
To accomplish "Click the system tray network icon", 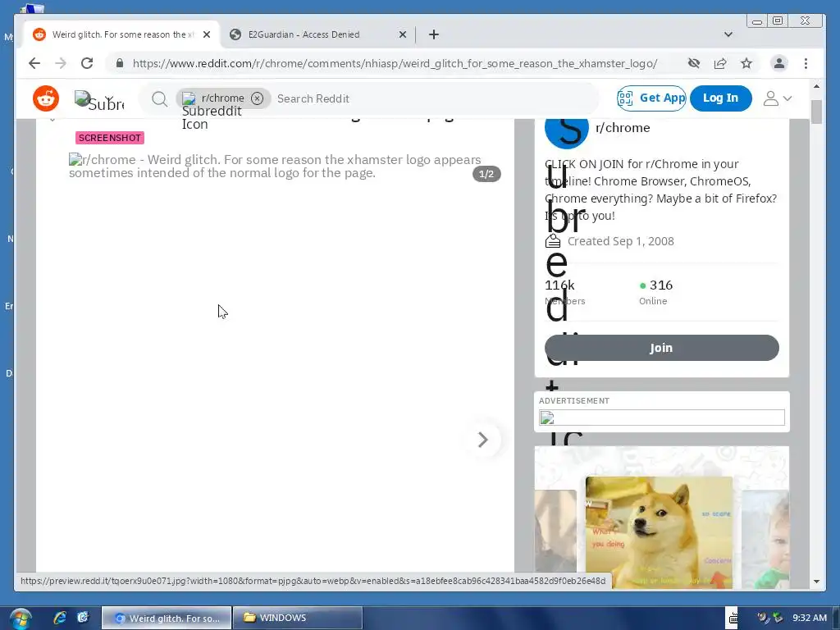I will point(778,618).
